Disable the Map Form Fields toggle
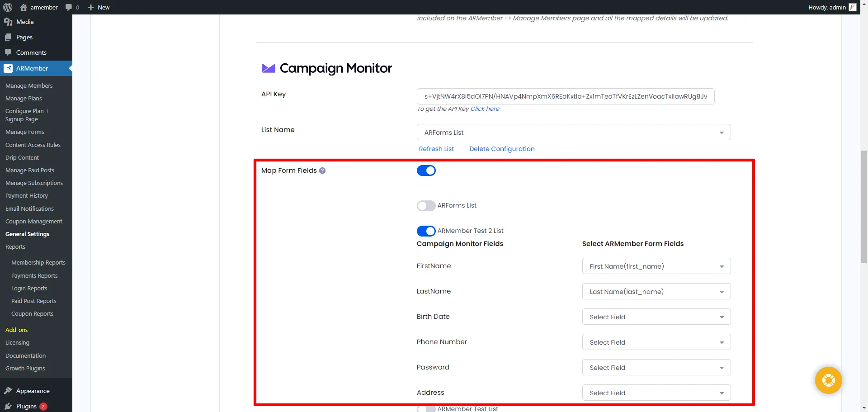The height and width of the screenshot is (412, 868). [x=426, y=170]
